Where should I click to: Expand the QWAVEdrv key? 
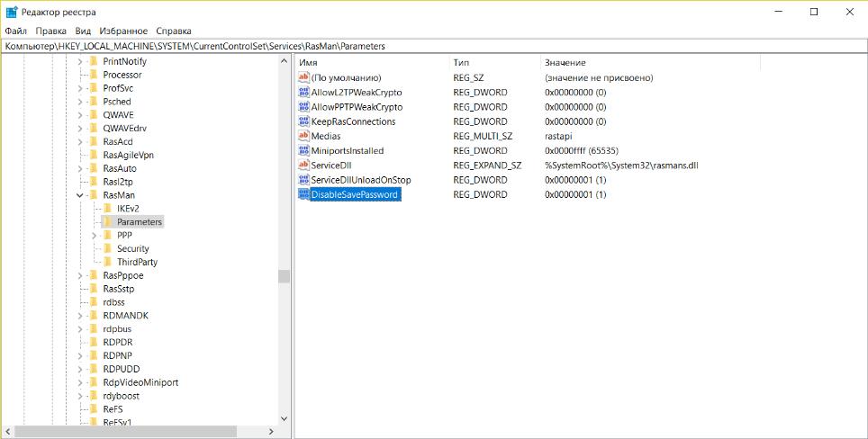80,129
